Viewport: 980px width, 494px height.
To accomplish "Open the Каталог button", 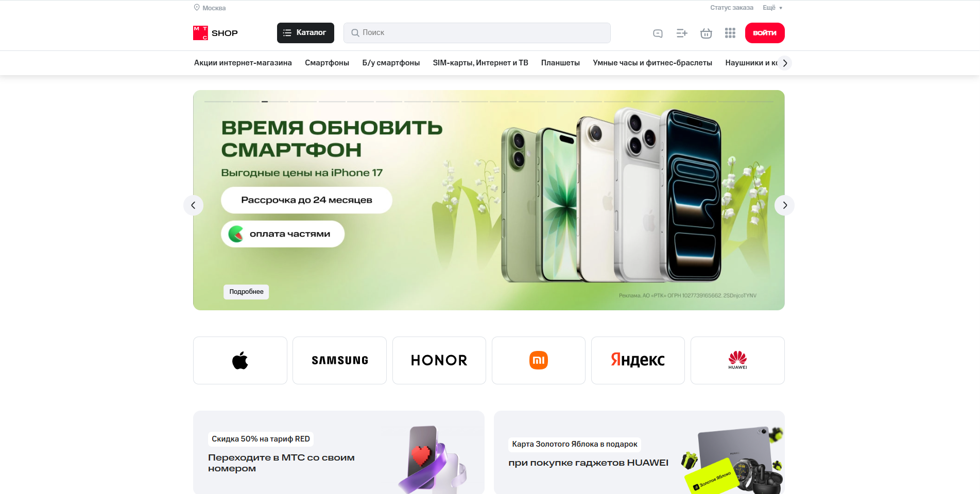I will click(x=305, y=33).
